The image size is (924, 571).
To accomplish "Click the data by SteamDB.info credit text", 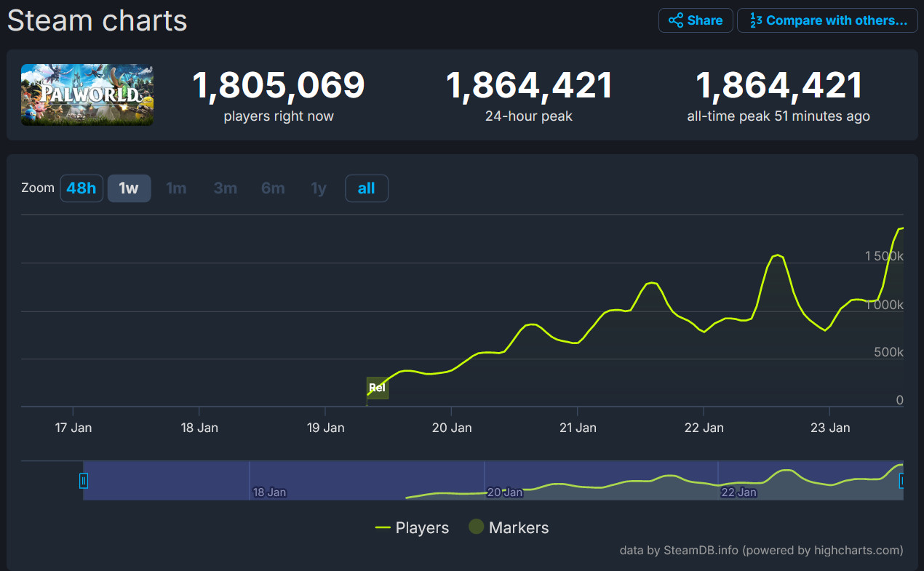I will 761,551.
